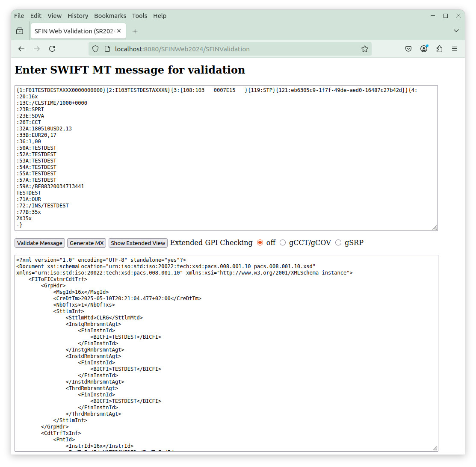476x467 pixels.
Task: Click the '<FIToFICstmrCdtTrf>' opening tag
Action: click(x=58, y=279)
